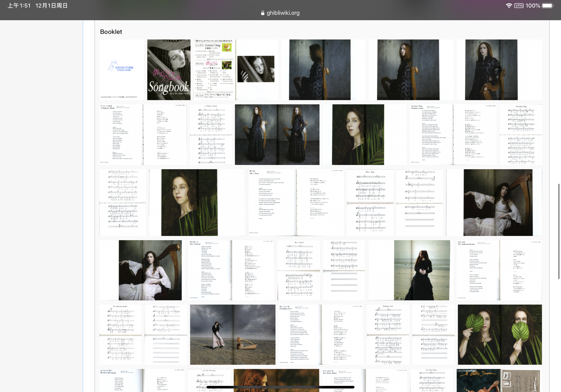Tap the date 12月1日周日
Viewport: 561px width, 392px height.
pyautogui.click(x=51, y=6)
